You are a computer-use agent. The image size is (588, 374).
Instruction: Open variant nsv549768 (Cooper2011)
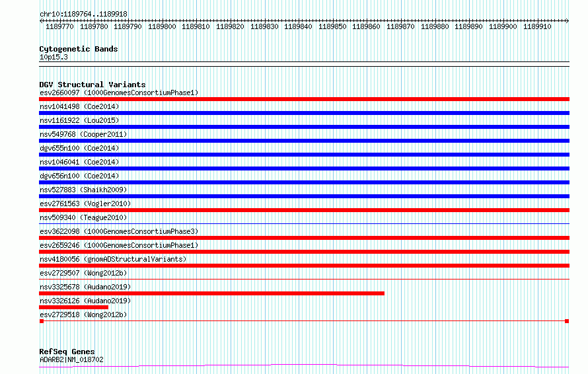pos(83,134)
